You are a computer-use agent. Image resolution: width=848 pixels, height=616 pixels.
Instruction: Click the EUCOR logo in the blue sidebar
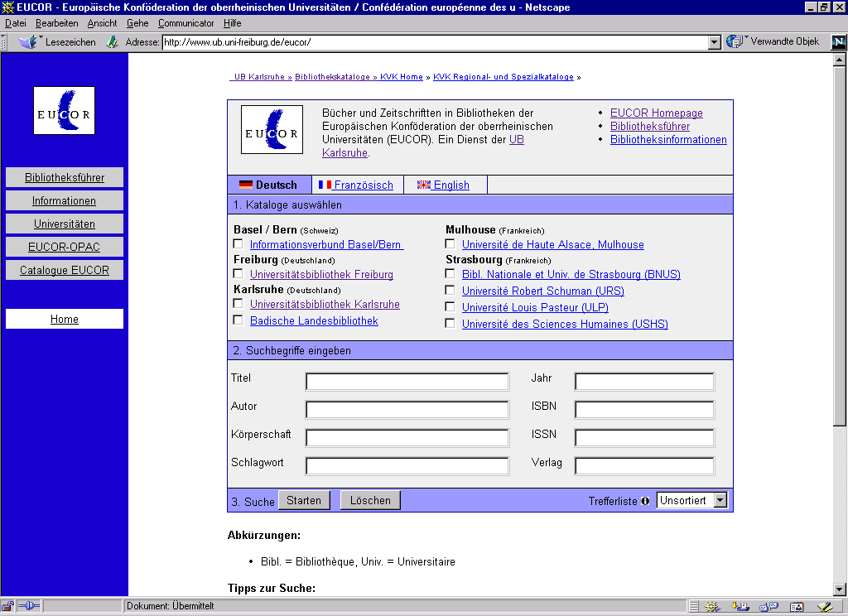64,110
